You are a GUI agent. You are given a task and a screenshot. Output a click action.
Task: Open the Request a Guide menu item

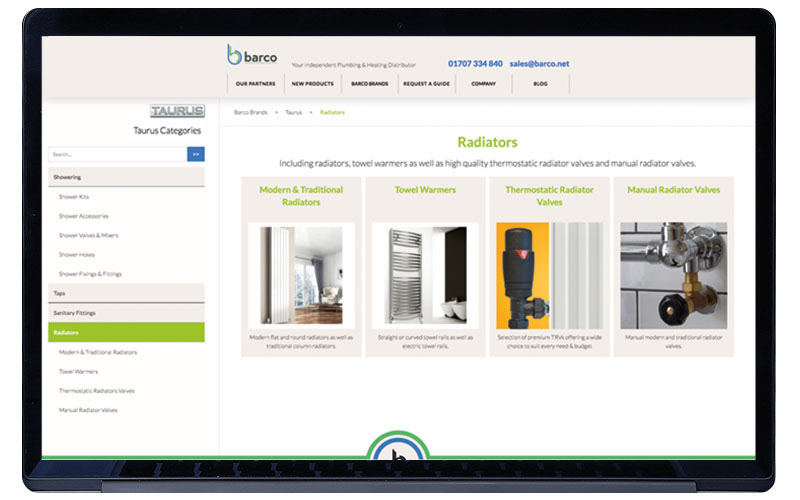(427, 84)
